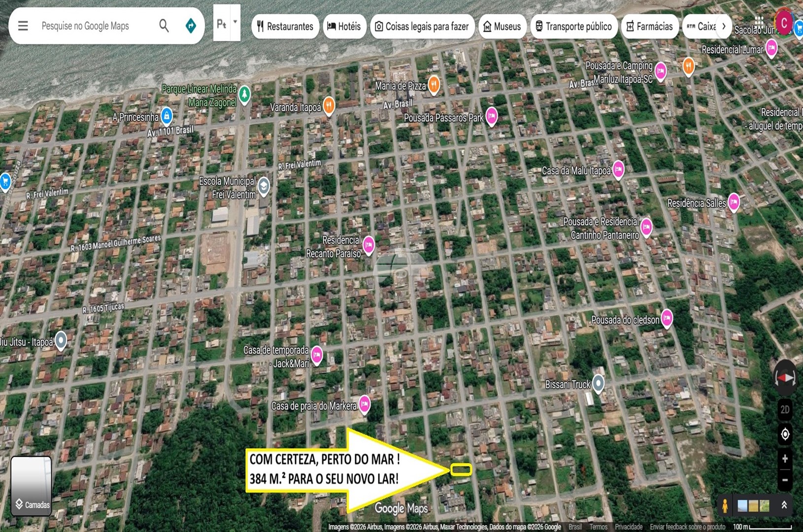This screenshot has height=532, width=803.
Task: Click the Parque Linear Melinda Maria Zagonel park pin
Action: (244, 94)
